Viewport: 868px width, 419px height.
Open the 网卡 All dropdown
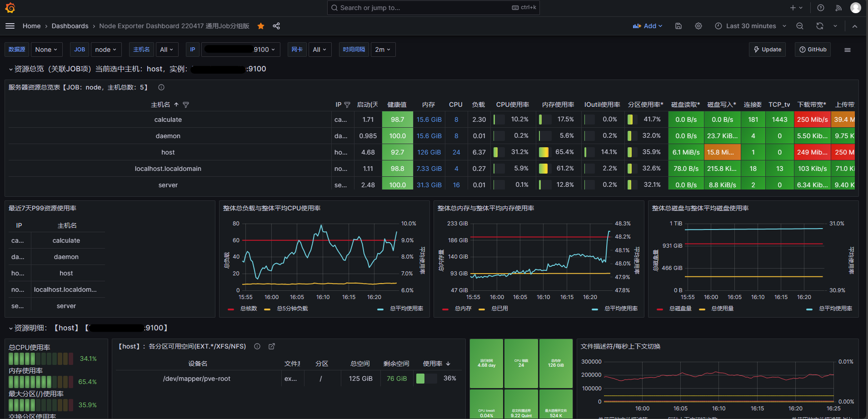tap(320, 50)
